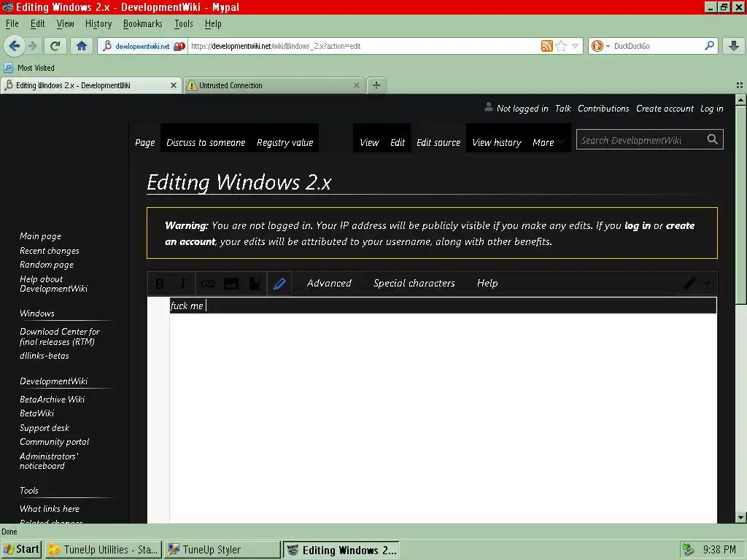747x560 pixels.
Task: Open the Edit menu in the menu bar
Action: [x=38, y=24]
